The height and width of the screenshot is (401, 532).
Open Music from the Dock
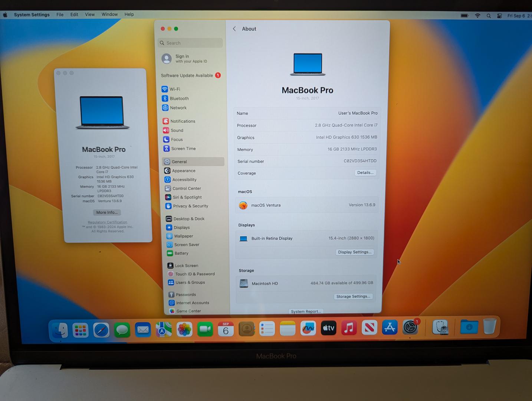[x=349, y=328]
